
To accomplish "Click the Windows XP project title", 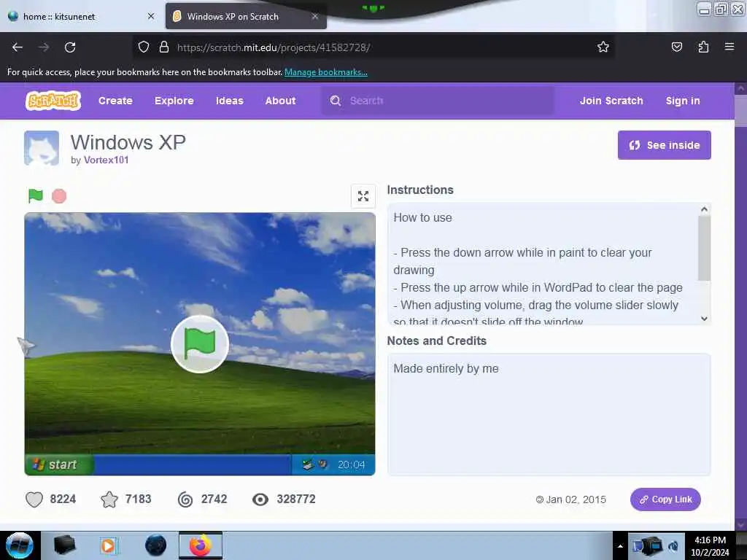I will point(128,142).
